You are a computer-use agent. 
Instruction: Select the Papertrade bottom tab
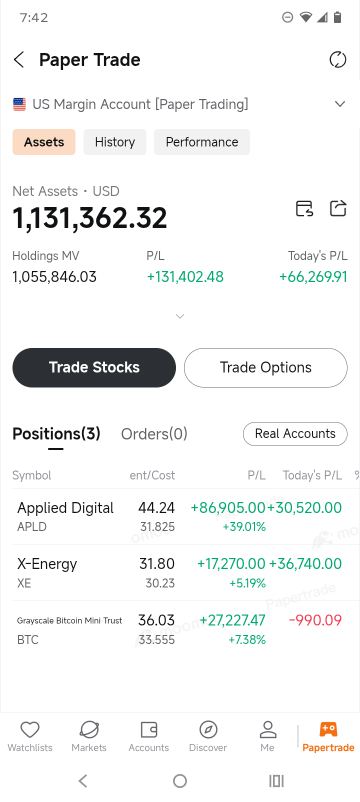[x=328, y=737]
